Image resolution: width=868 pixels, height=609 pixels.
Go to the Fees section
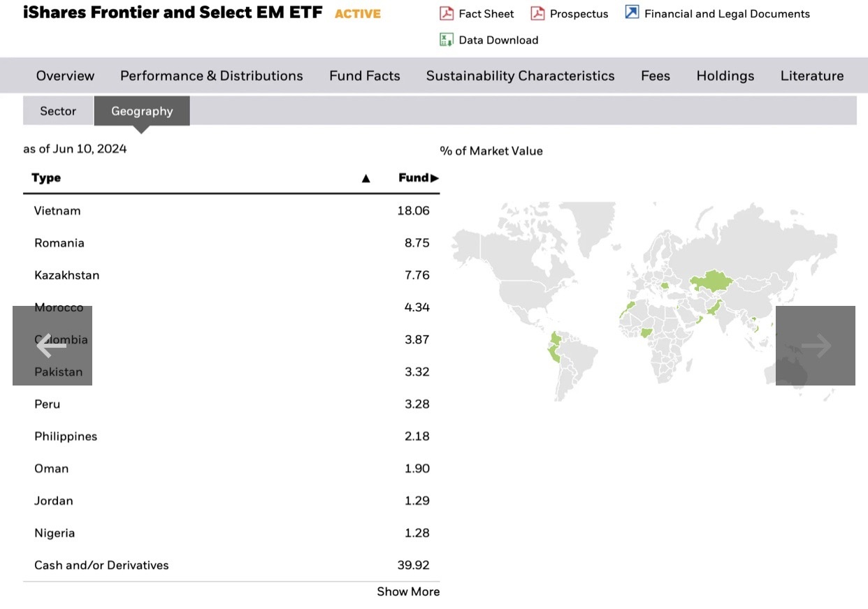click(x=656, y=75)
